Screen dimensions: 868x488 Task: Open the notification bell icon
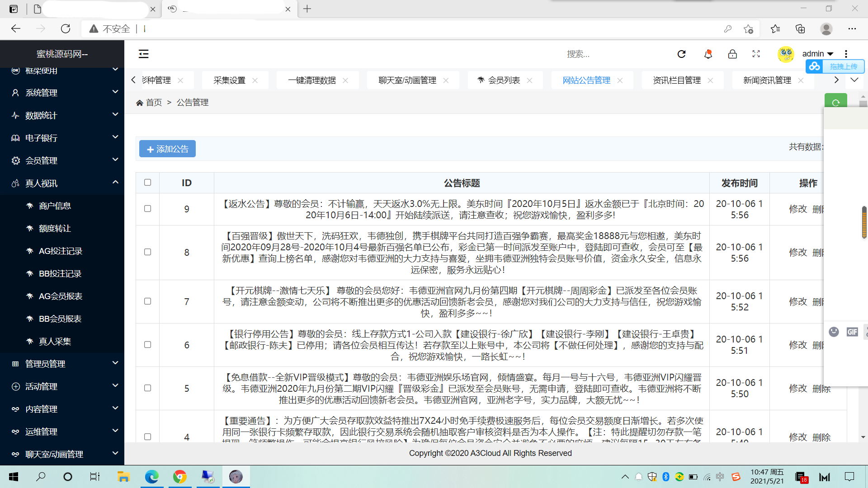point(708,54)
